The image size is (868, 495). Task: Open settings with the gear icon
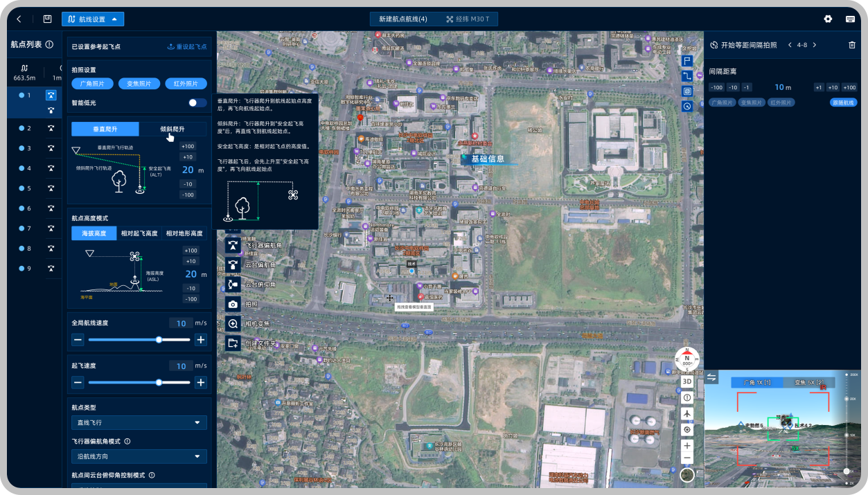point(828,19)
